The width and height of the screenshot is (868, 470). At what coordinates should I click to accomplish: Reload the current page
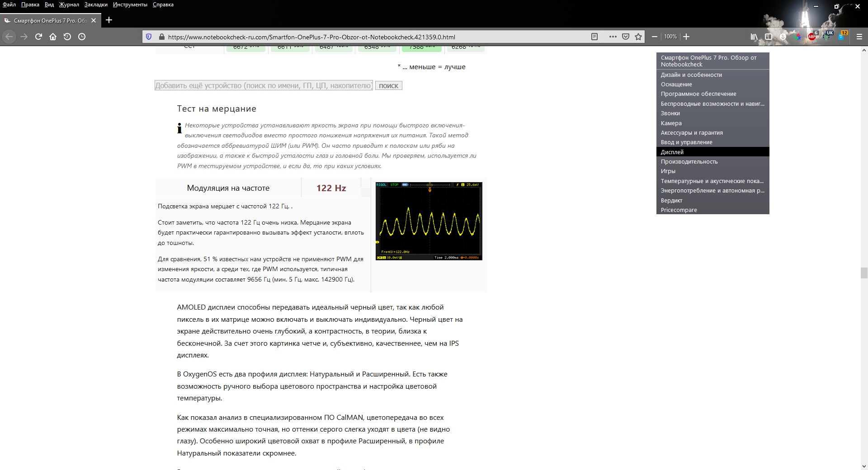pos(38,37)
